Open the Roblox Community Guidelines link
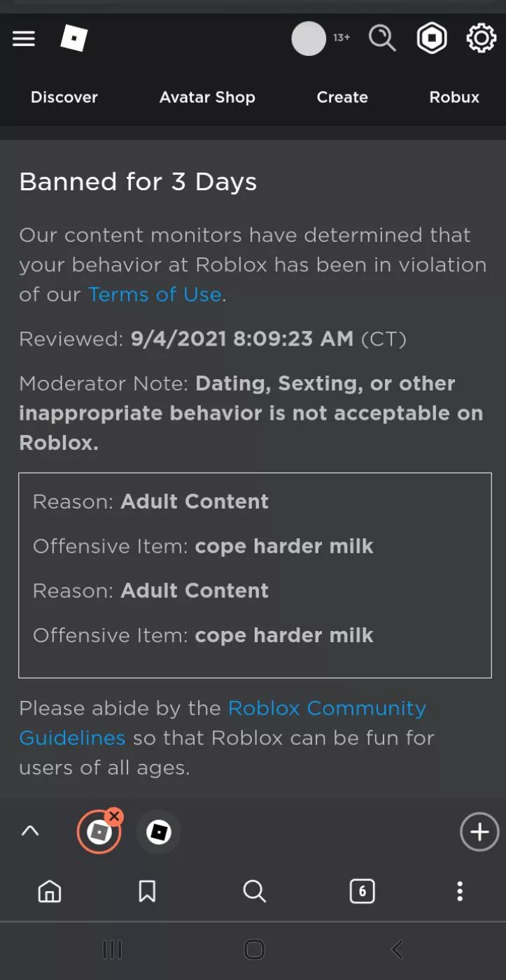The width and height of the screenshot is (506, 980). pyautogui.click(x=327, y=708)
